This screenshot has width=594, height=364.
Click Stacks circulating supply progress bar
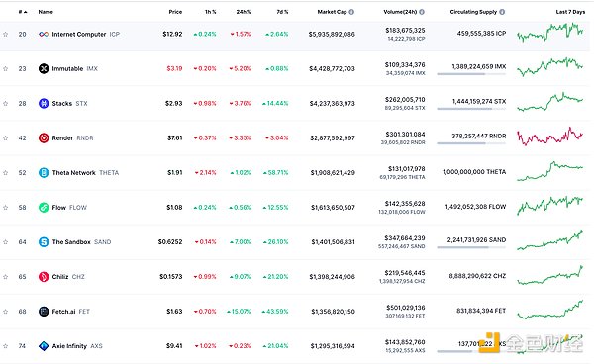coord(471,109)
